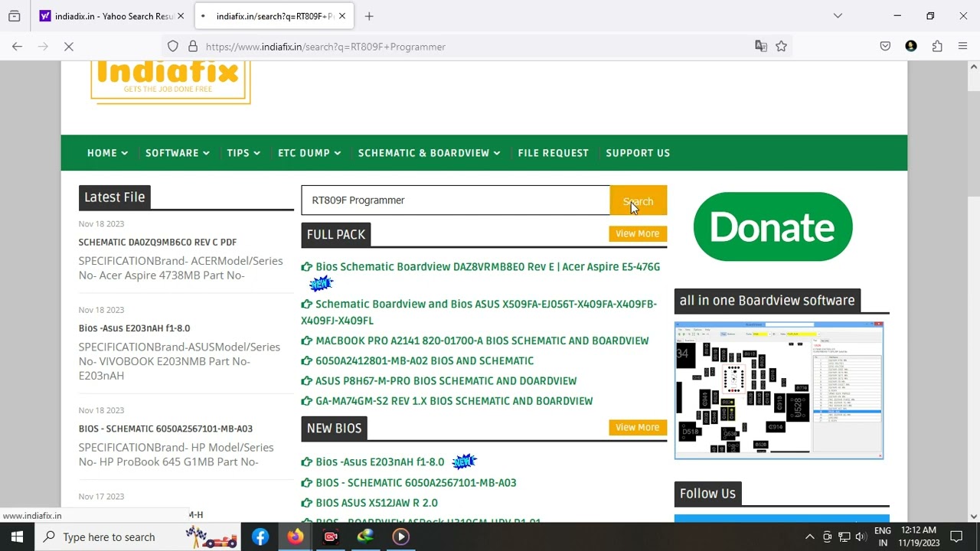The width and height of the screenshot is (980, 551).
Task: Open ASUS P8H67-M-PRO BIOS SCHEMATIC link
Action: (446, 380)
